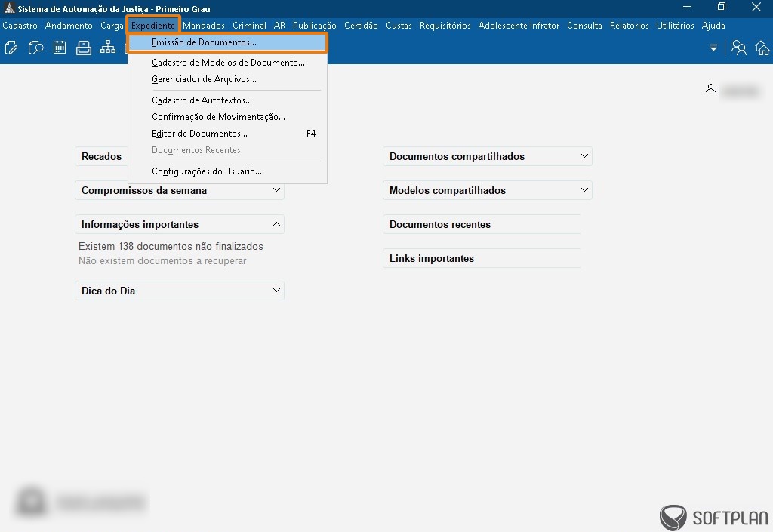Click the document edit toolbar icon
Image resolution: width=773 pixels, height=532 pixels.
coord(11,48)
